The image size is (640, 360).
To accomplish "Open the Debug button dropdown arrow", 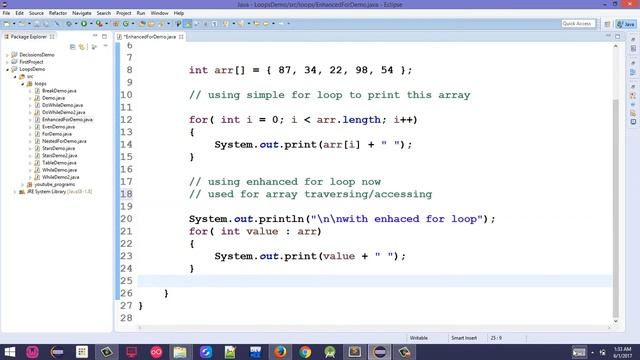I will pos(76,24).
